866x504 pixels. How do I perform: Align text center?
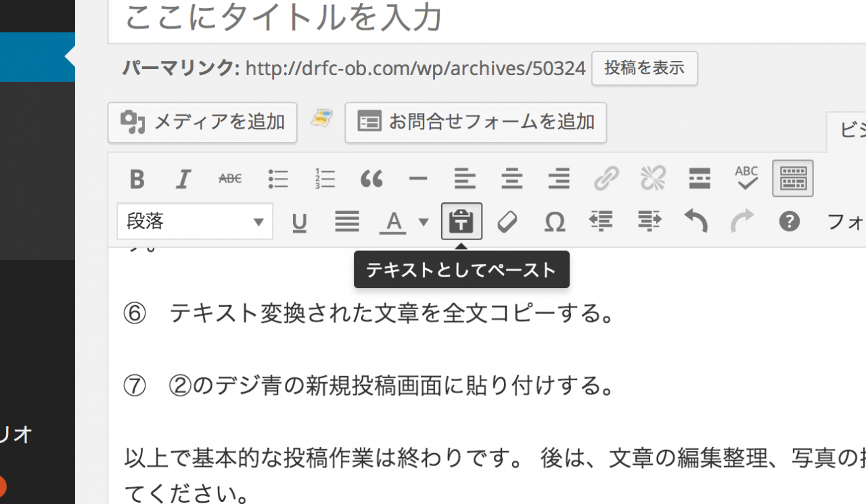tap(511, 179)
